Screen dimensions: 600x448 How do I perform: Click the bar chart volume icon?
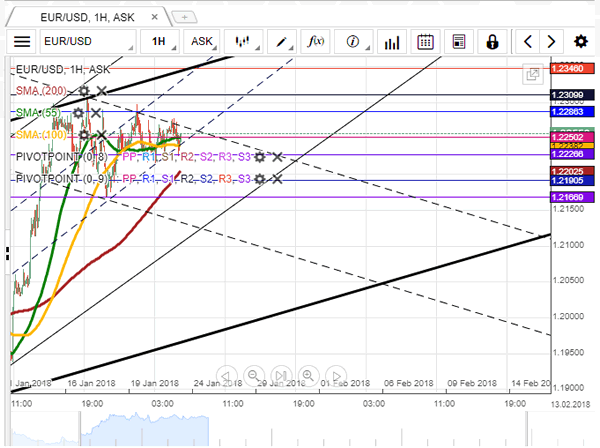click(x=391, y=42)
